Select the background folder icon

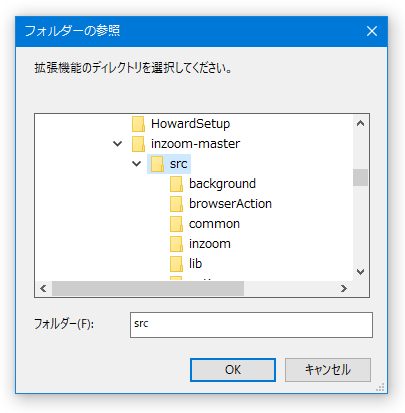point(176,184)
